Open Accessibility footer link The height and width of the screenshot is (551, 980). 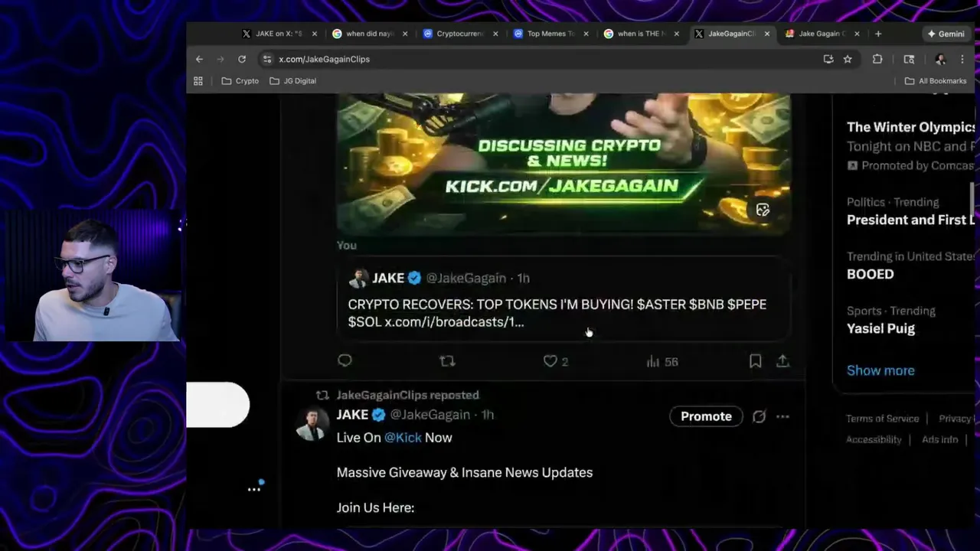[874, 439]
